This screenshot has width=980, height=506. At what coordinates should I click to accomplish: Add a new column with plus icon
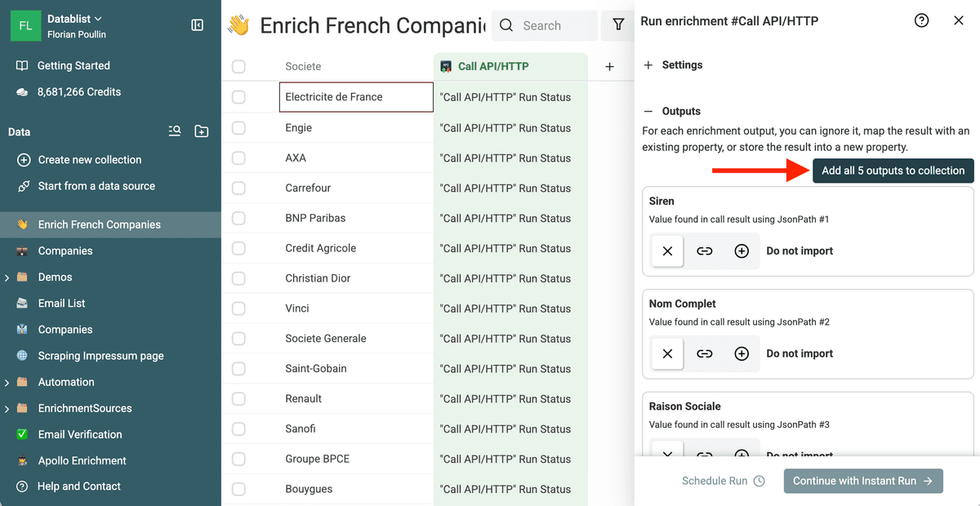point(609,67)
